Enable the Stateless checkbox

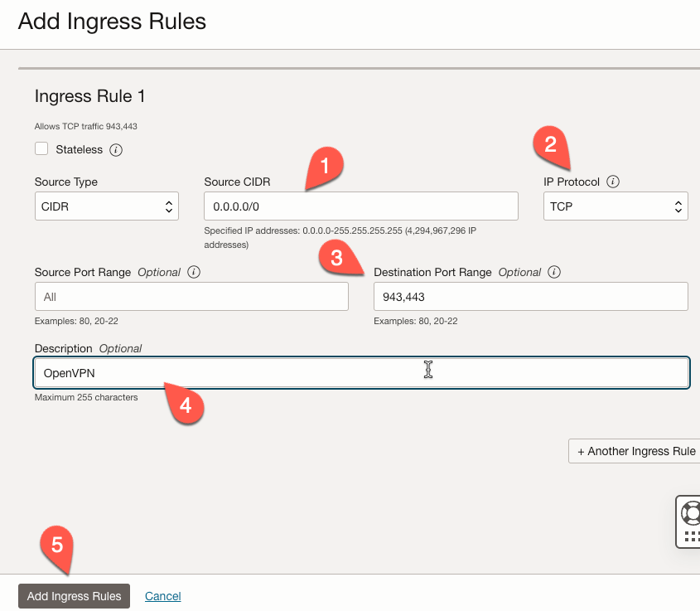[x=41, y=148]
